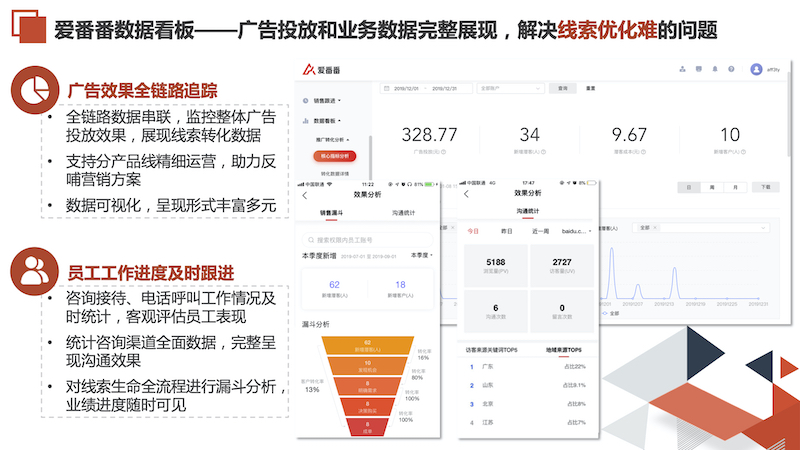
Task: Expand the 数据看板 sidebar menu
Action: [327, 121]
